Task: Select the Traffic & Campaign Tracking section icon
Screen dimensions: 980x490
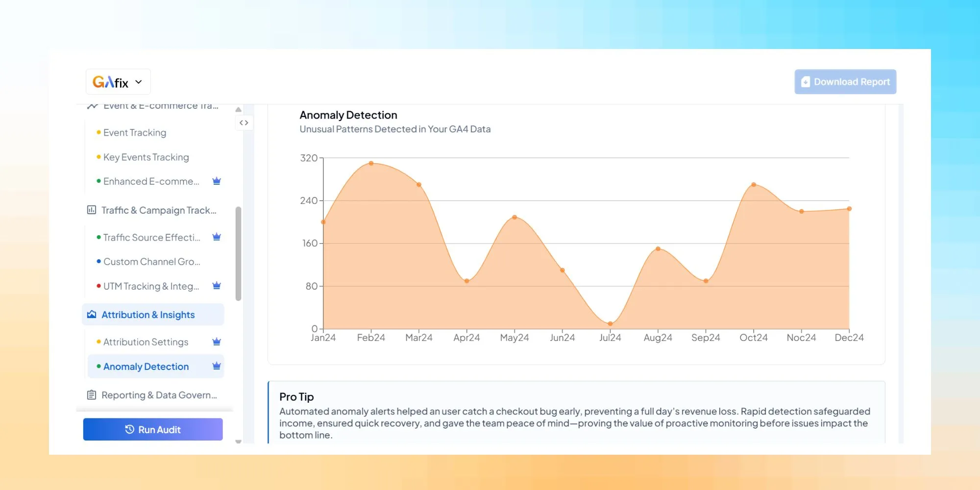Action: click(x=92, y=210)
